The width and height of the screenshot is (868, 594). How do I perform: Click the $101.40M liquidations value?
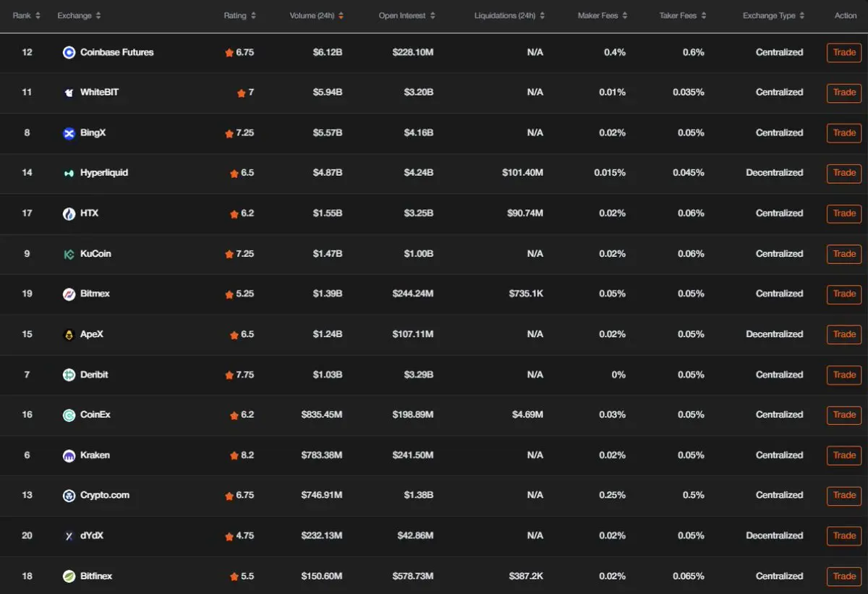click(x=522, y=173)
